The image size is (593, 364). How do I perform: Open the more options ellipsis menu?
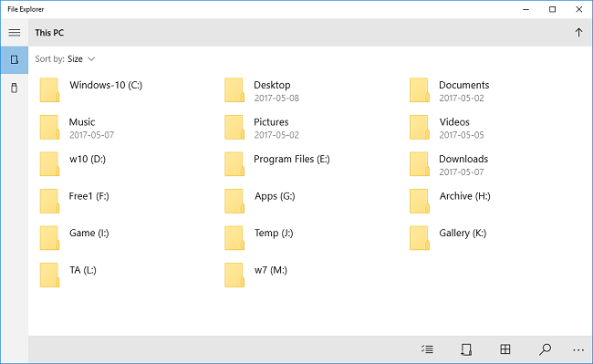(x=578, y=350)
